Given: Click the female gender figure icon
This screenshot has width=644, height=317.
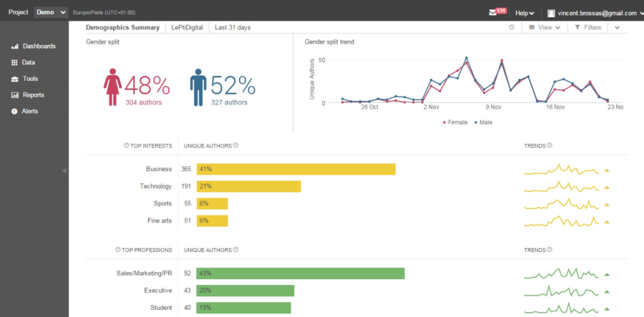Looking at the screenshot, I should tap(113, 87).
